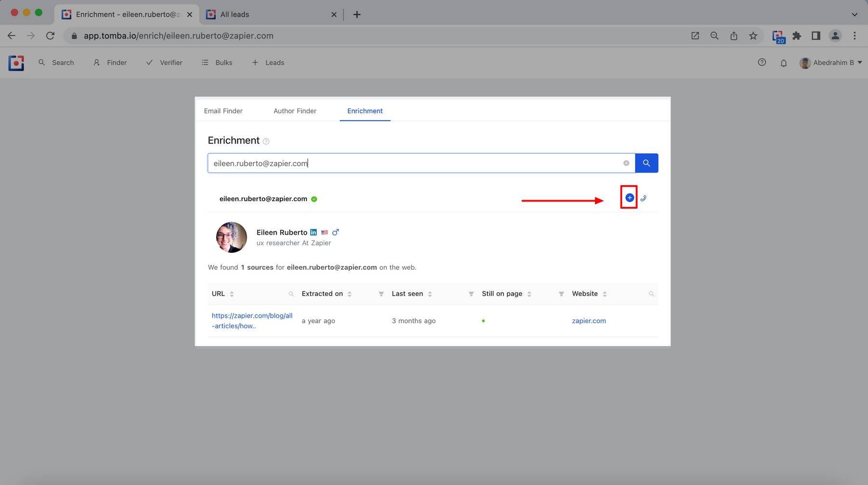Click the 'a year ago' cell
The width and height of the screenshot is (868, 485).
point(318,321)
